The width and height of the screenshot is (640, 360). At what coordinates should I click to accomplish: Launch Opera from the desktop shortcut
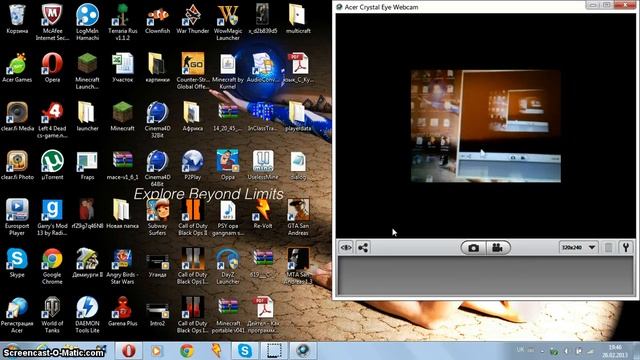click(52, 68)
